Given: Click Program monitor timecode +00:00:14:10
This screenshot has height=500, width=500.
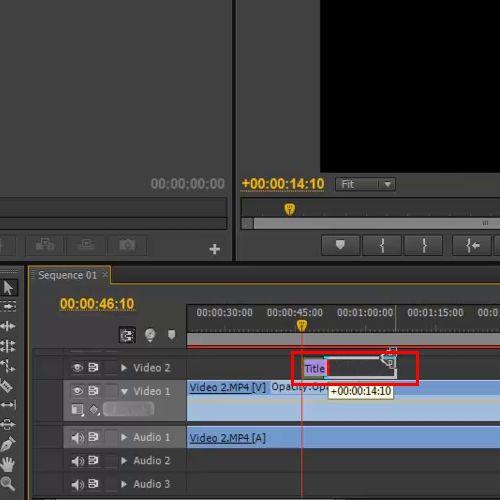Looking at the screenshot, I should tap(283, 184).
